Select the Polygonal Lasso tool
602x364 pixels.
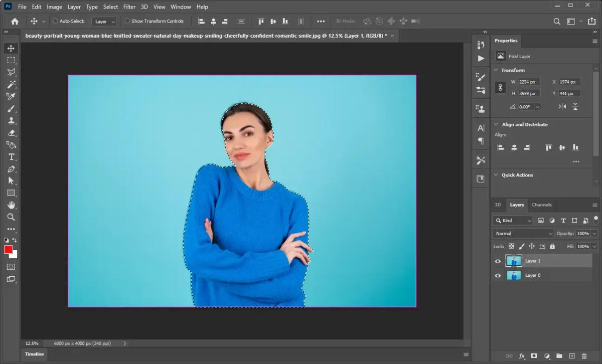point(11,72)
